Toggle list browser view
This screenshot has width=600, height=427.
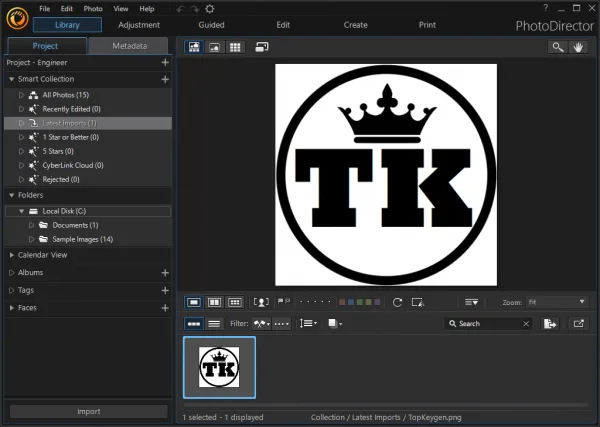[214, 324]
